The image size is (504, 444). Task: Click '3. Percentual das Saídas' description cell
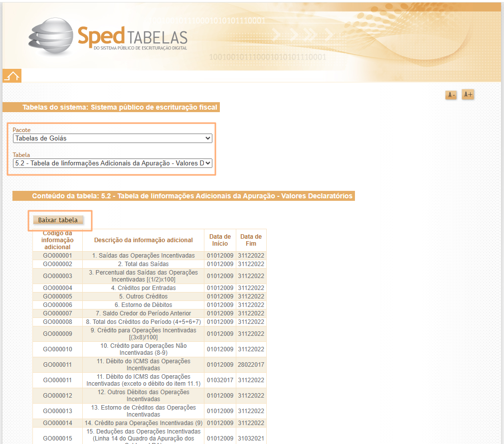click(x=144, y=276)
